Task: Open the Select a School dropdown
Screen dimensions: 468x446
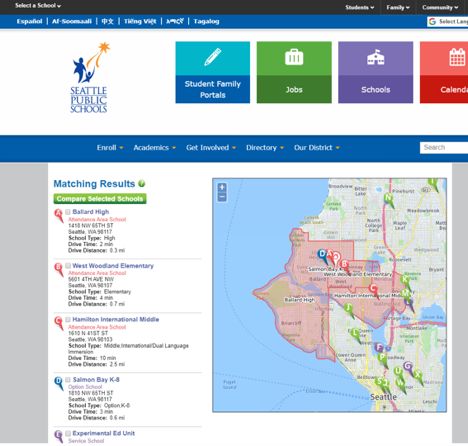Action: pyautogui.click(x=38, y=6)
